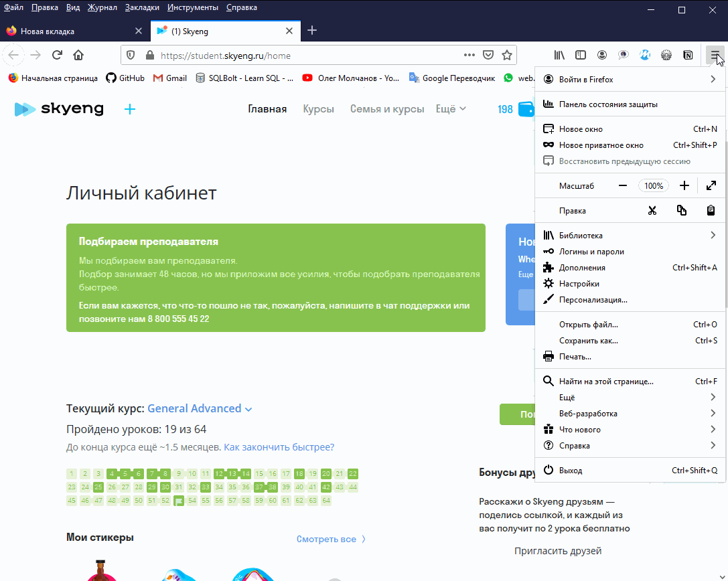Bookmark this page with the star icon
Image resolution: width=728 pixels, height=581 pixels.
507,56
